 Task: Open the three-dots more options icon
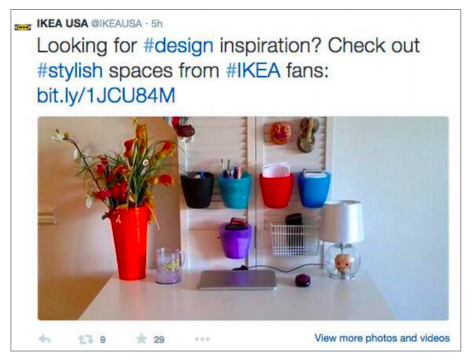tap(202, 339)
